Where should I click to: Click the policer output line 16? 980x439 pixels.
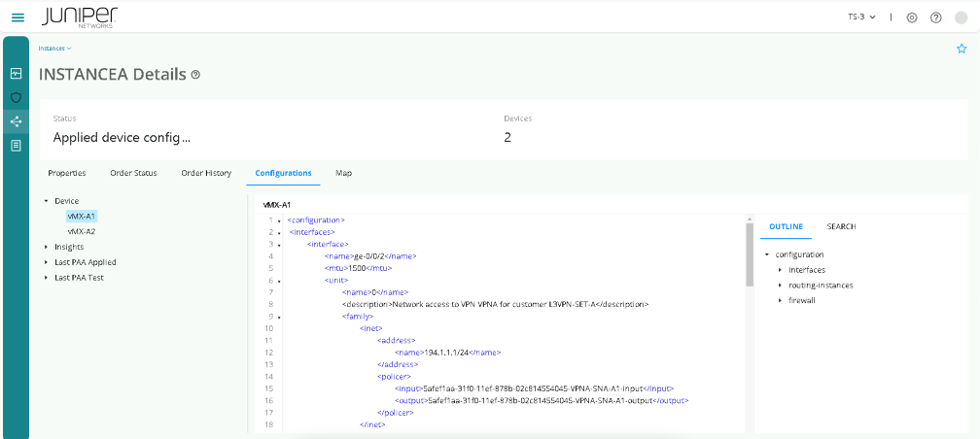coord(542,400)
